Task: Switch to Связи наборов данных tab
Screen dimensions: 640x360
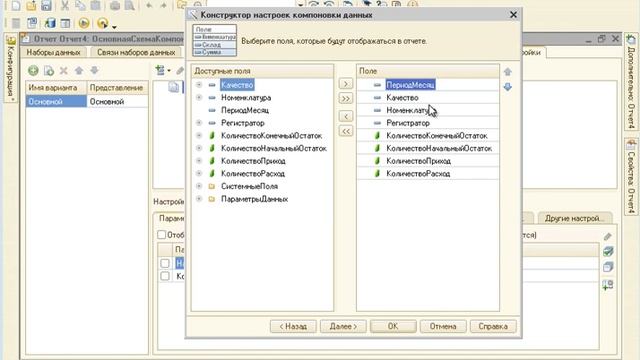Action: coord(136,52)
